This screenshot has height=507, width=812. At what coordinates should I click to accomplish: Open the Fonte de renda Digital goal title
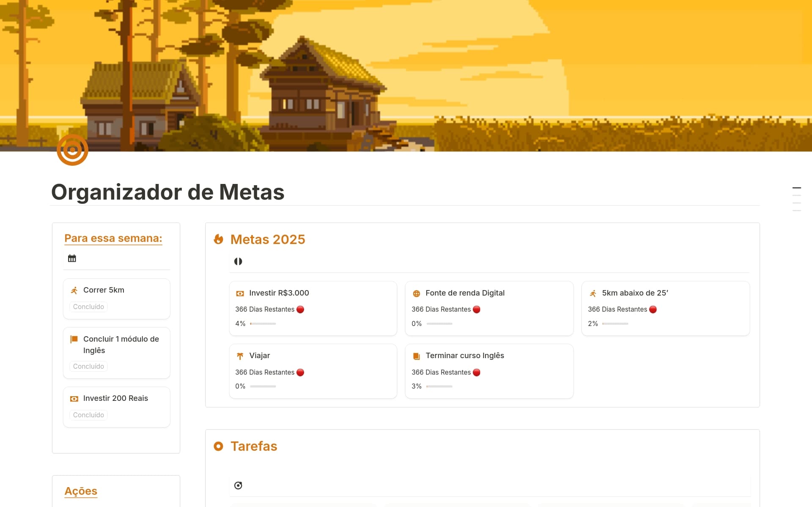tap(465, 293)
